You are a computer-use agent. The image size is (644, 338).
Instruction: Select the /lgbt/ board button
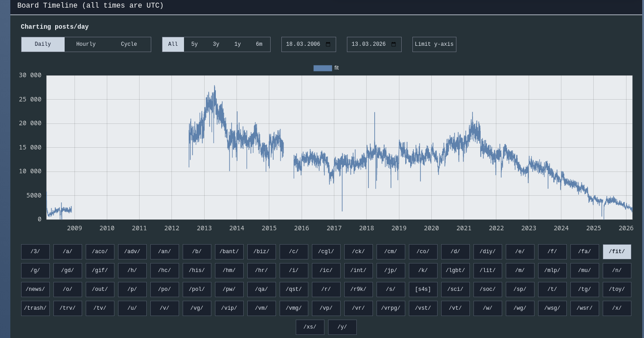[x=456, y=271]
